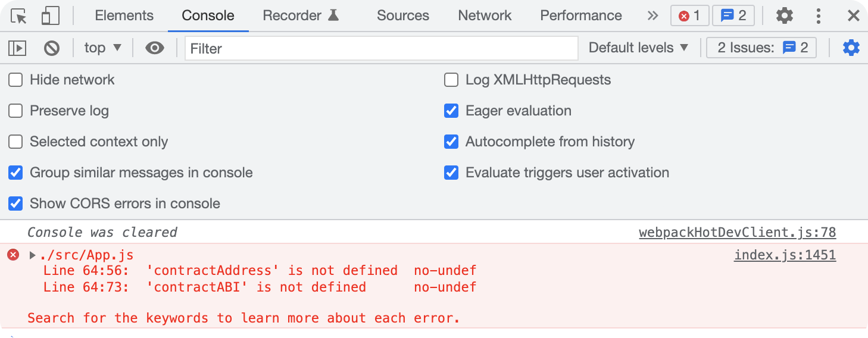Show more tabs with double chevron
868x338 pixels.
pos(653,16)
